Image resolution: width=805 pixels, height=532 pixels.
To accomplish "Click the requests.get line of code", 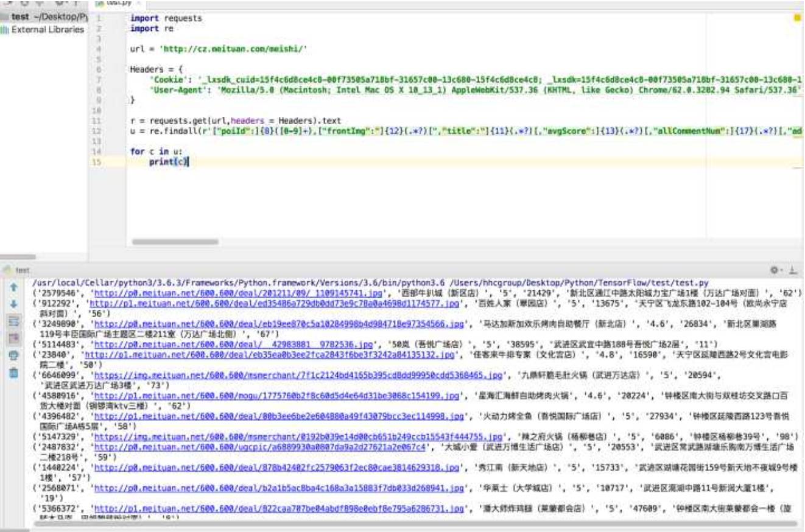I will point(236,121).
